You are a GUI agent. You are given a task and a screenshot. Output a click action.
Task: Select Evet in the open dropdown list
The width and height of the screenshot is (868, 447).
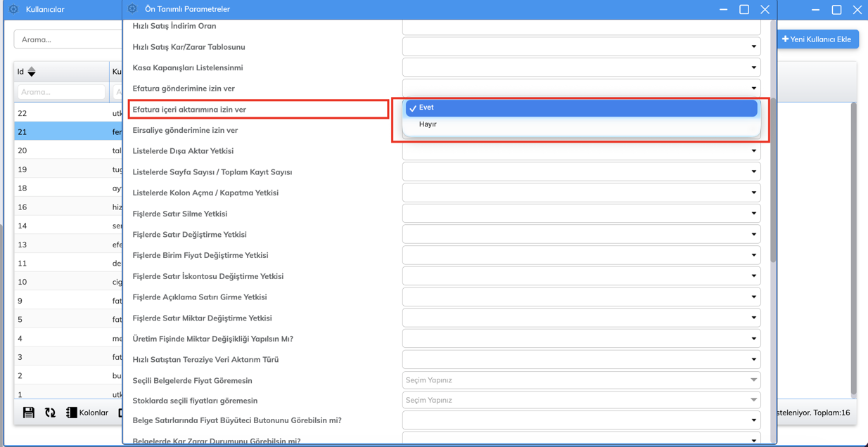[581, 108]
